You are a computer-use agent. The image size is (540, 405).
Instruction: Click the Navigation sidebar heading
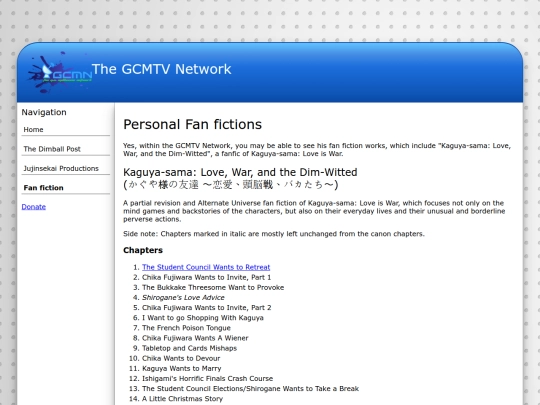coord(44,112)
